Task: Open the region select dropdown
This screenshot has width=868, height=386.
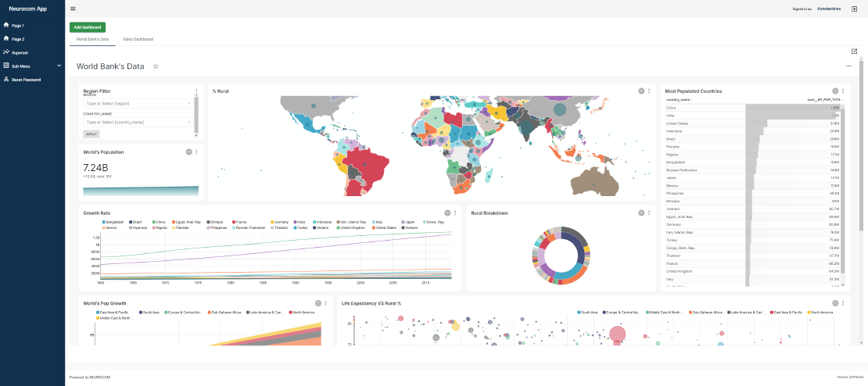Action: pyautogui.click(x=138, y=103)
